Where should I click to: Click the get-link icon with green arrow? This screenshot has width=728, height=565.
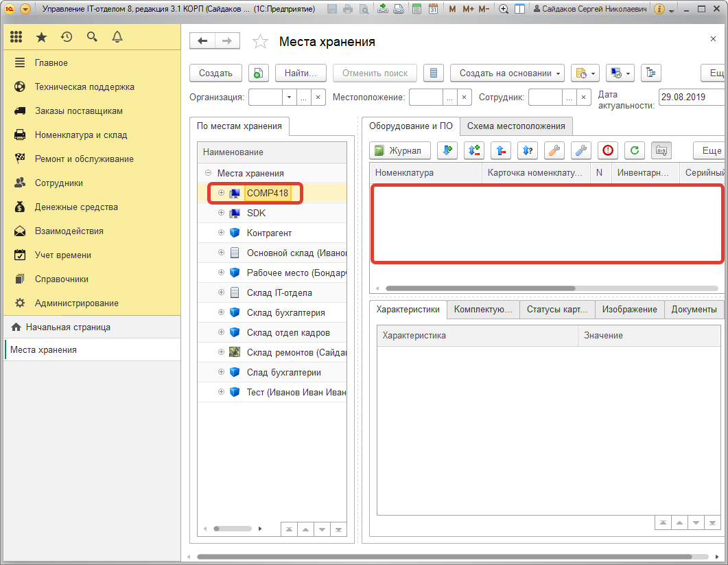pyautogui.click(x=383, y=9)
